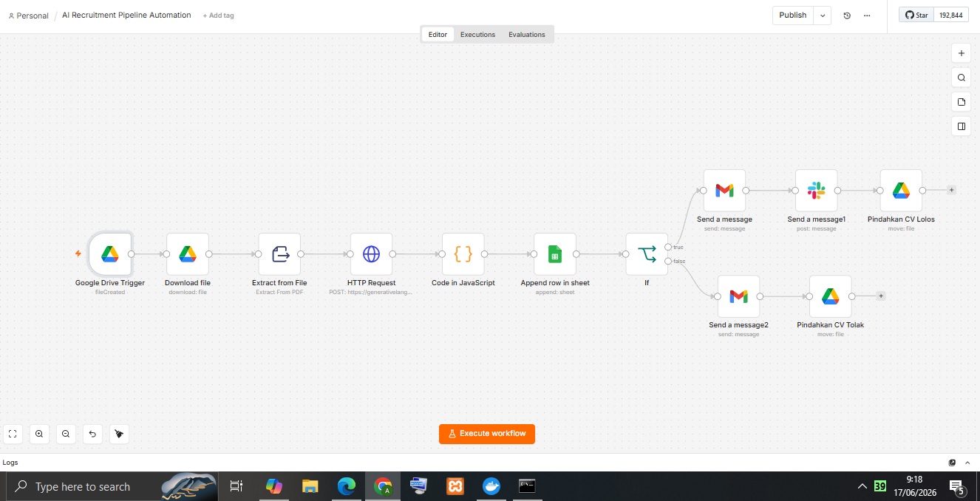980x501 pixels.
Task: Select the Download file Google Drive node
Action: coord(188,254)
